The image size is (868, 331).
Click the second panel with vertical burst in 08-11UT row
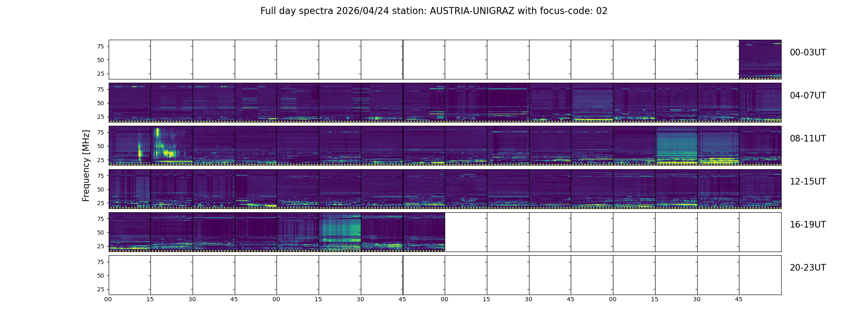pyautogui.click(x=172, y=146)
